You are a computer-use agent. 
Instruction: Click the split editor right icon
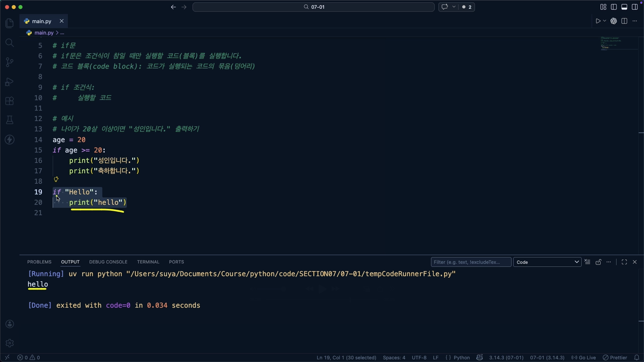pos(624,21)
